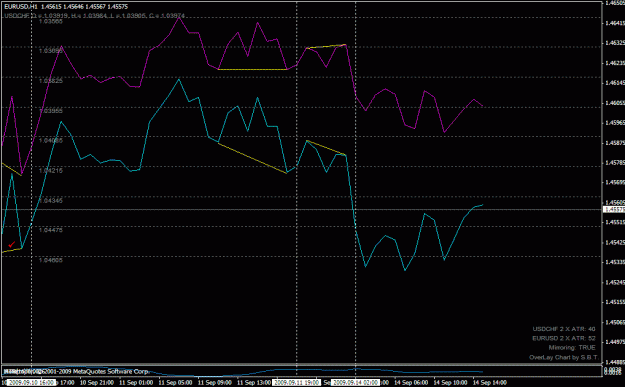Viewport: 625px width, 387px height.
Task: Click the 1.45425 price on the right scale
Action: coord(615,242)
